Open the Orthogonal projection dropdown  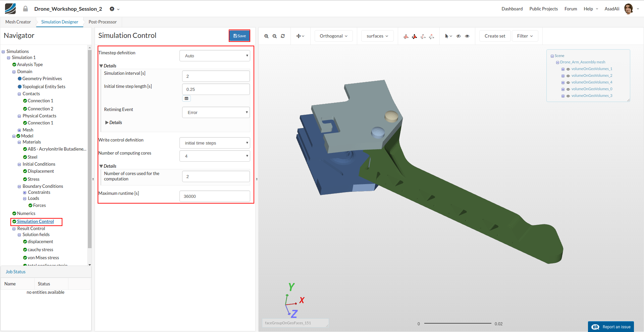coord(333,36)
